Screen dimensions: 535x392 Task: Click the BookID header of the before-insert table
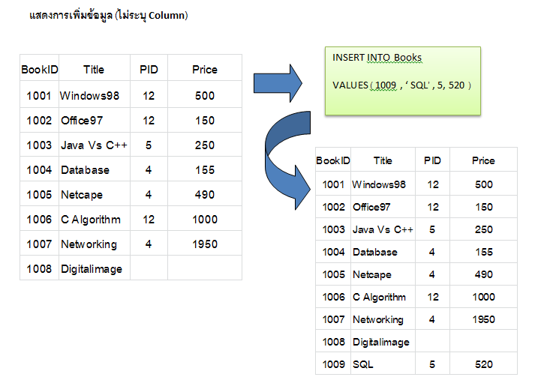pos(40,70)
